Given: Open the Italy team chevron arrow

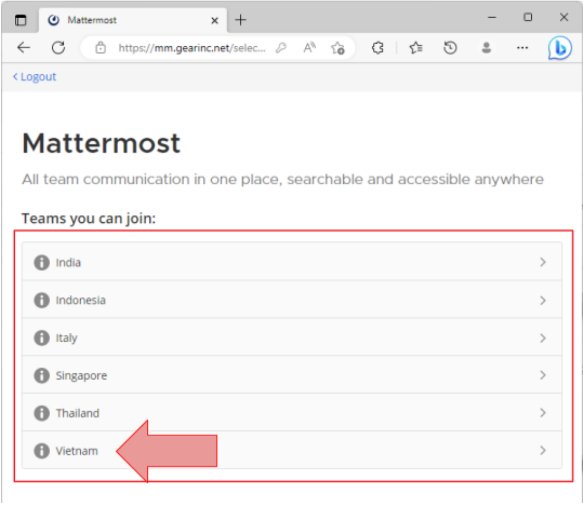Looking at the screenshot, I should tap(543, 338).
